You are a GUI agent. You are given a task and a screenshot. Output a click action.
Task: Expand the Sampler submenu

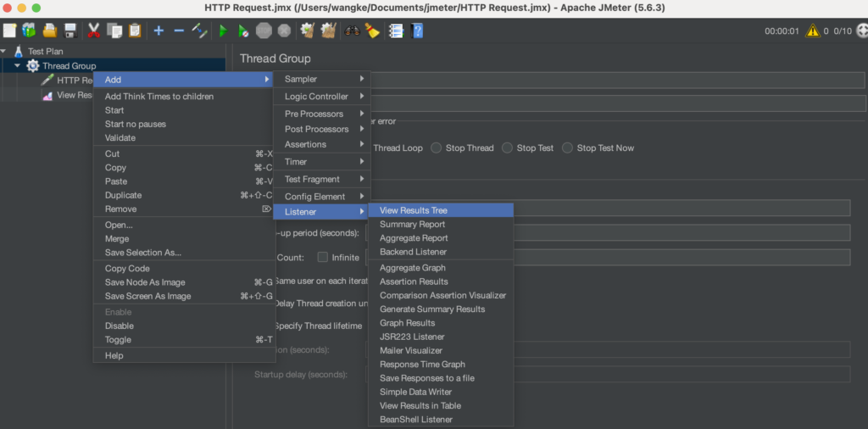click(321, 79)
